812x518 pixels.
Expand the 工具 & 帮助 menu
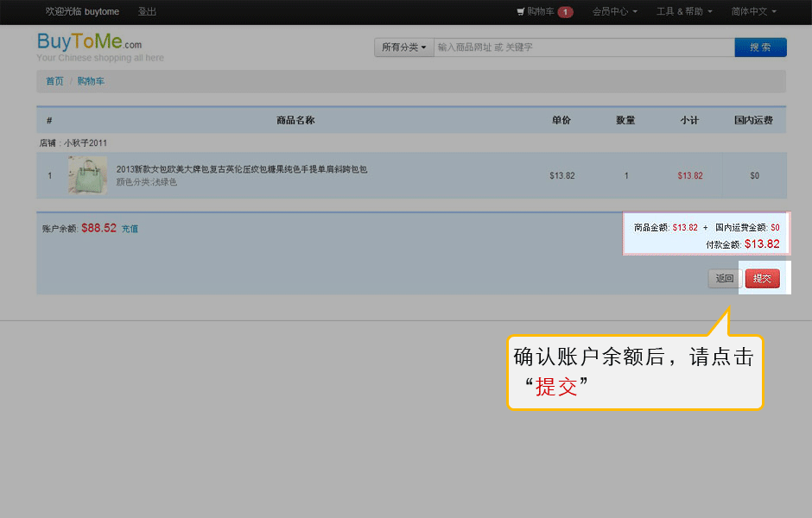pyautogui.click(x=684, y=12)
